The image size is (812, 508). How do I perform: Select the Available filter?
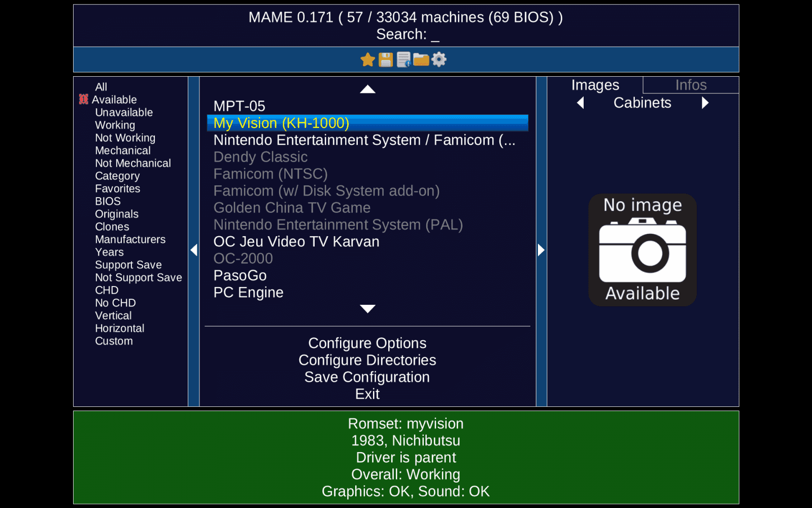click(114, 100)
